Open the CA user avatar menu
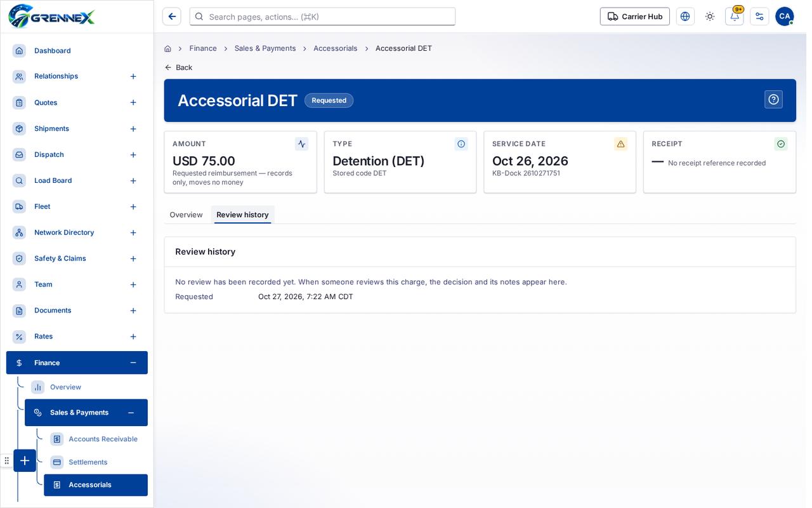The height and width of the screenshot is (508, 812). click(785, 17)
